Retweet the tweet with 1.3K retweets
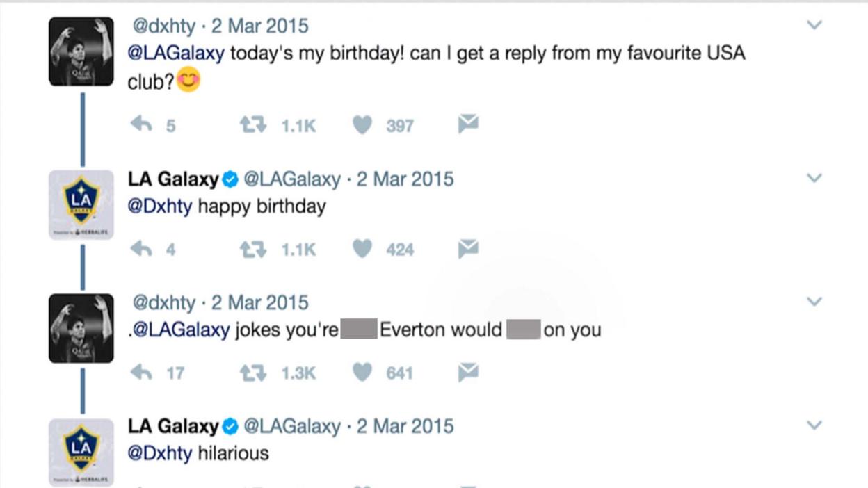The image size is (868, 488). tap(253, 373)
